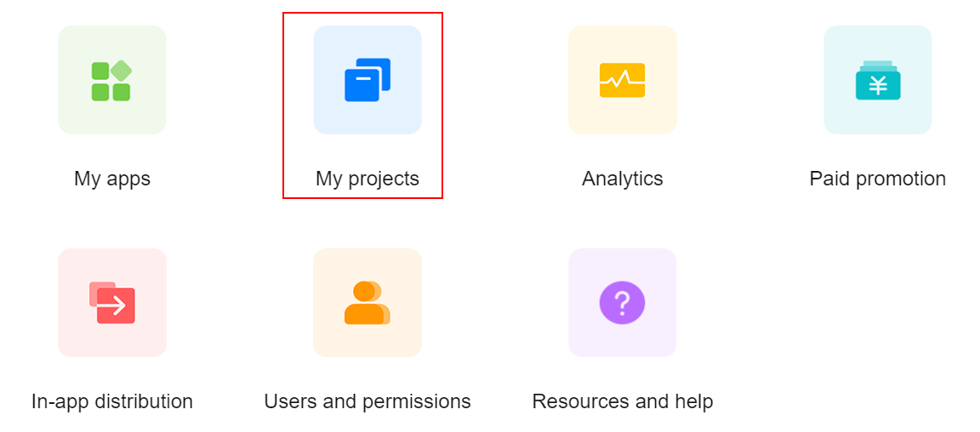Go to the "Analytics" text label
Image resolution: width=980 pixels, height=432 pixels.
pos(622,179)
